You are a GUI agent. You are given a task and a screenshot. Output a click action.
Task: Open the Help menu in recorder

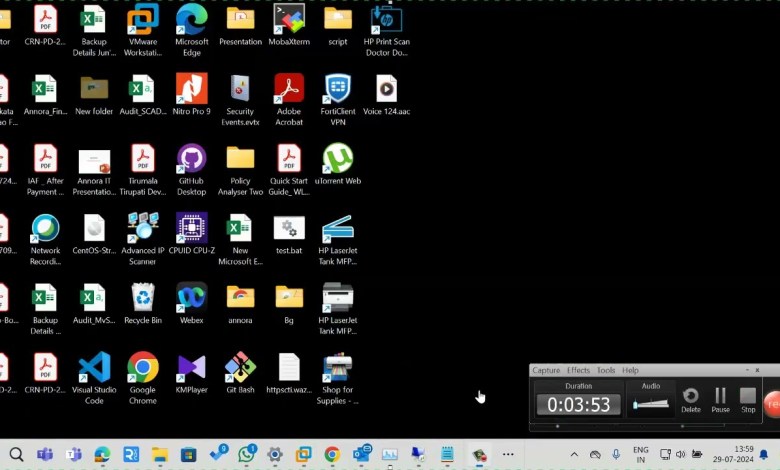[x=630, y=370]
